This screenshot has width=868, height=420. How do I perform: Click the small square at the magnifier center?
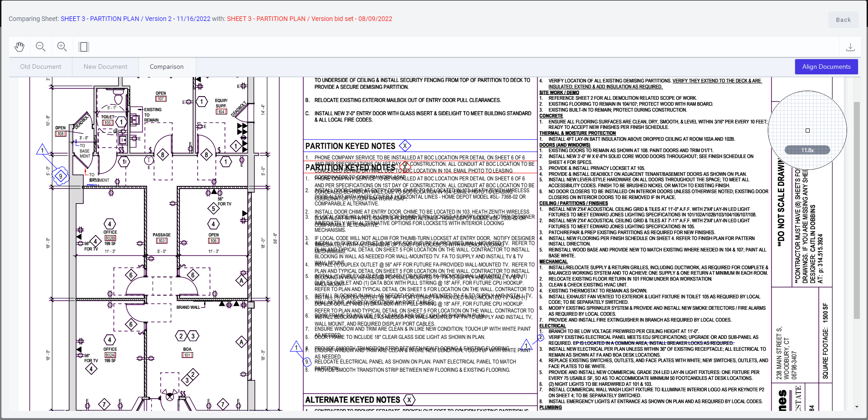(x=807, y=131)
